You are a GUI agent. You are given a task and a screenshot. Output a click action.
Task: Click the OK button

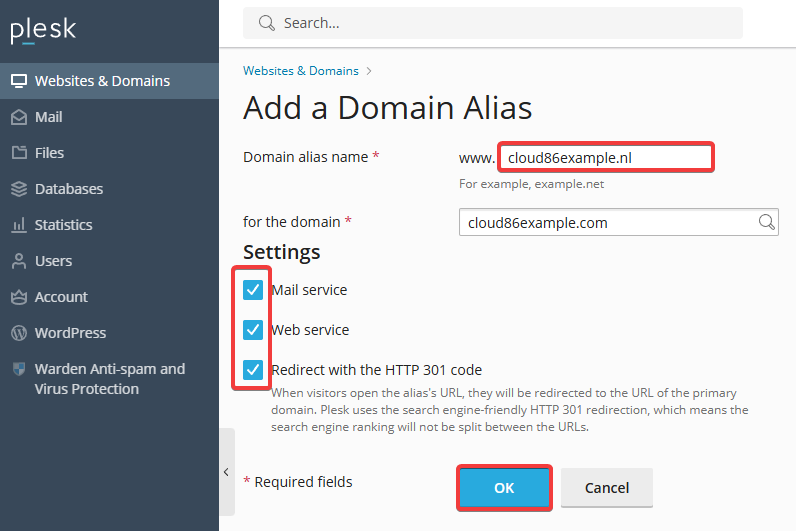[x=504, y=488]
